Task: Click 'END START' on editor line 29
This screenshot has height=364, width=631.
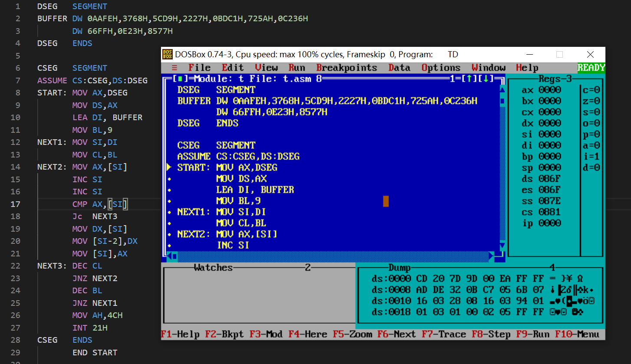Action: pyautogui.click(x=95, y=353)
